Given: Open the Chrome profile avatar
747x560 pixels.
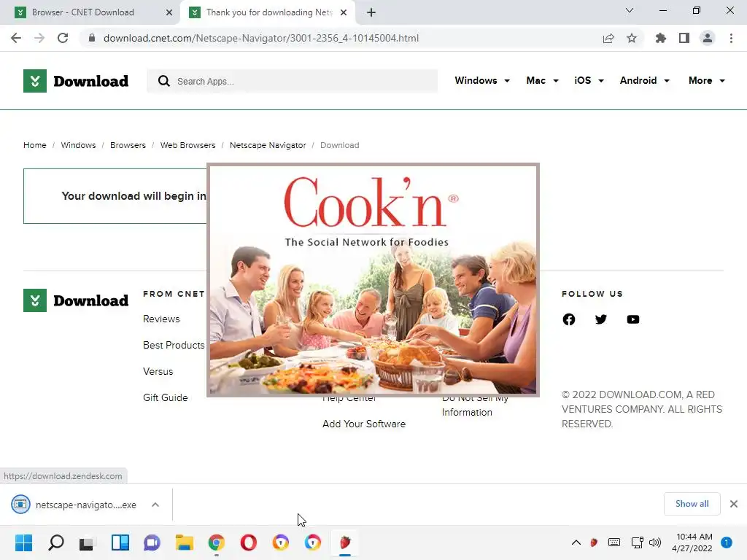Looking at the screenshot, I should (x=708, y=38).
